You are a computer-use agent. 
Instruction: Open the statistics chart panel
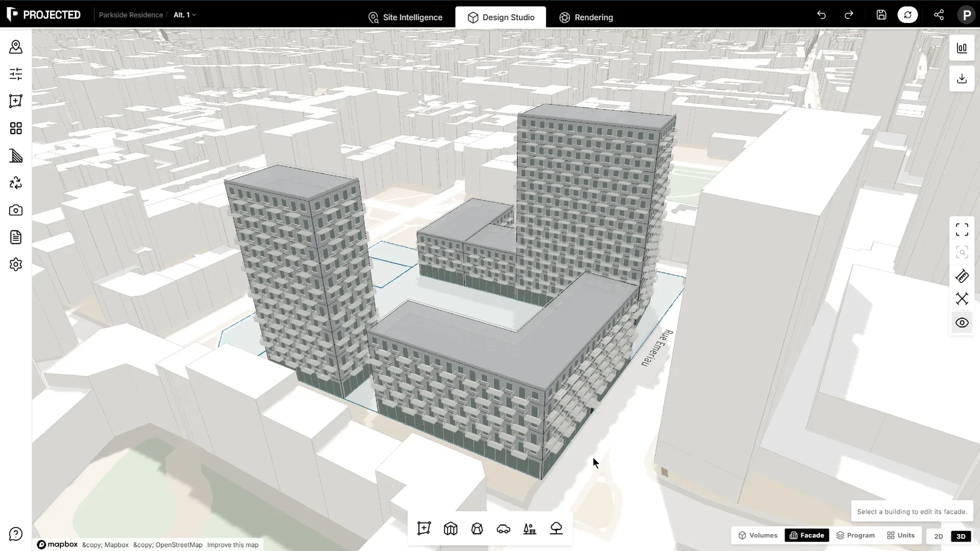coord(962,48)
